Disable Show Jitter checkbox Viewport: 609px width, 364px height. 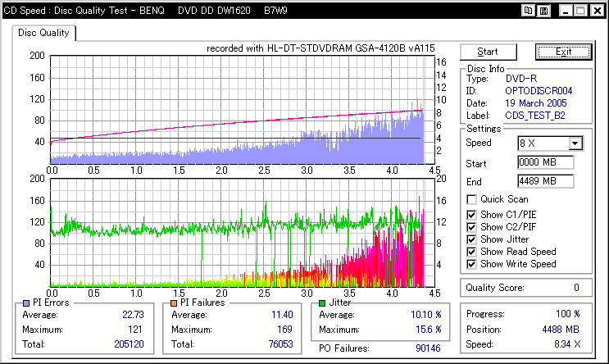tap(471, 239)
